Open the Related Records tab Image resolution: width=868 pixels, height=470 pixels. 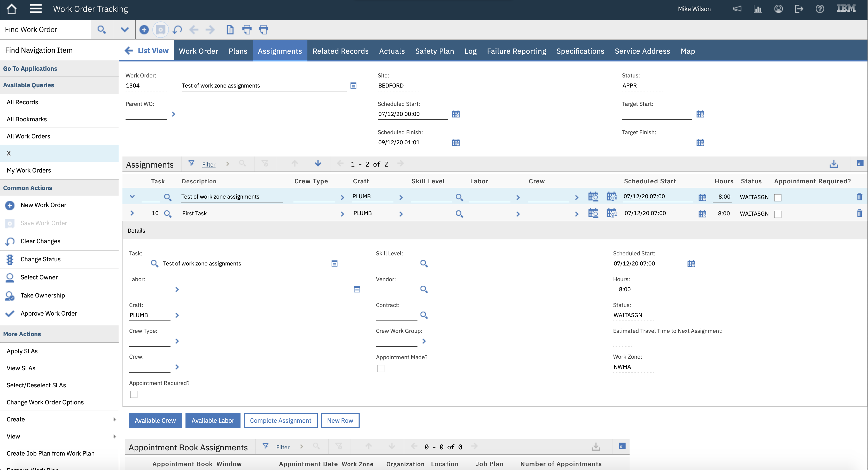(x=340, y=51)
